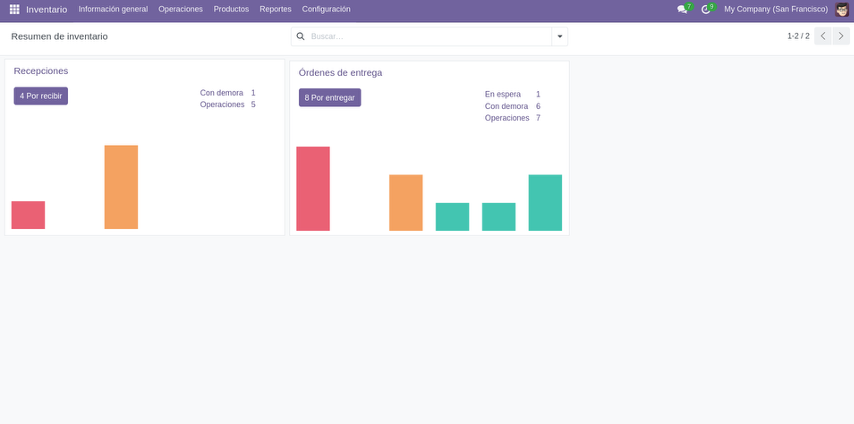Click the count 6 beside Con demora

(538, 106)
